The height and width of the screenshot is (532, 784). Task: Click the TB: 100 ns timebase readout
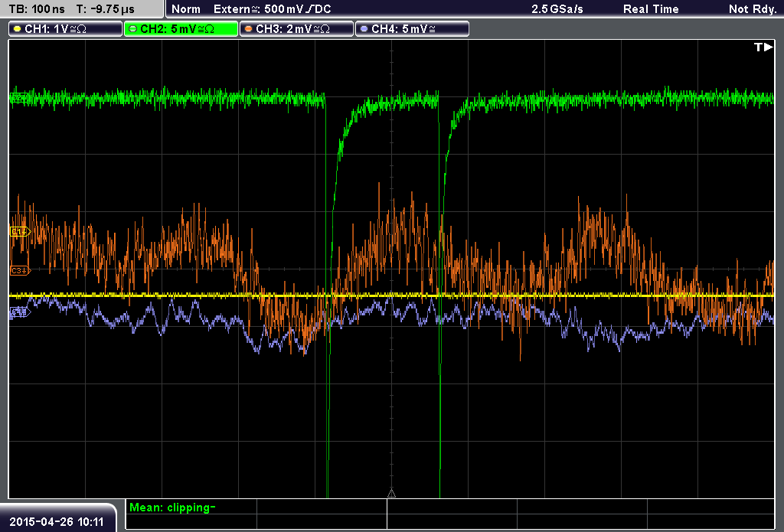pos(37,9)
